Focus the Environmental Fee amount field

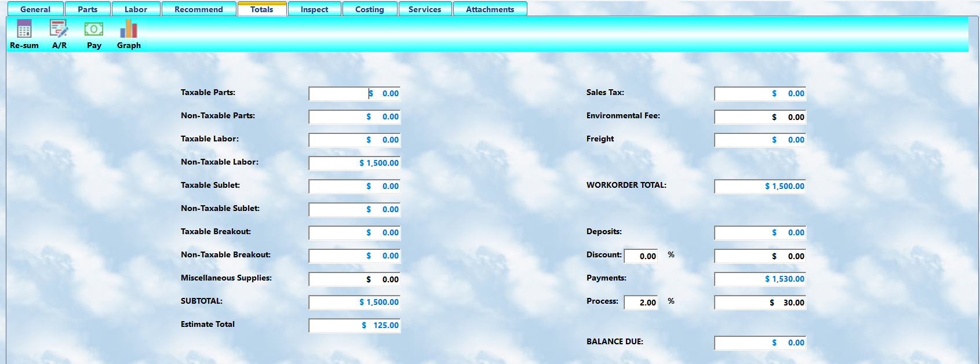[760, 117]
